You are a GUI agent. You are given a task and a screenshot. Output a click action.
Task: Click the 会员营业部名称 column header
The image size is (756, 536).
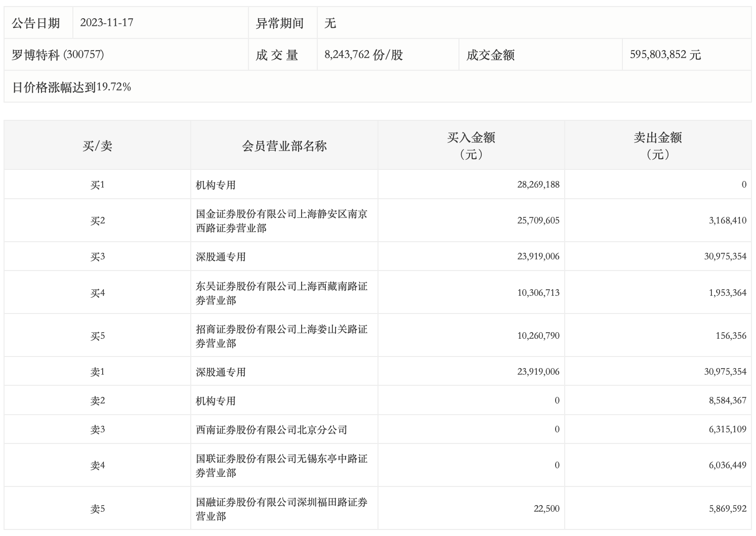pos(284,146)
